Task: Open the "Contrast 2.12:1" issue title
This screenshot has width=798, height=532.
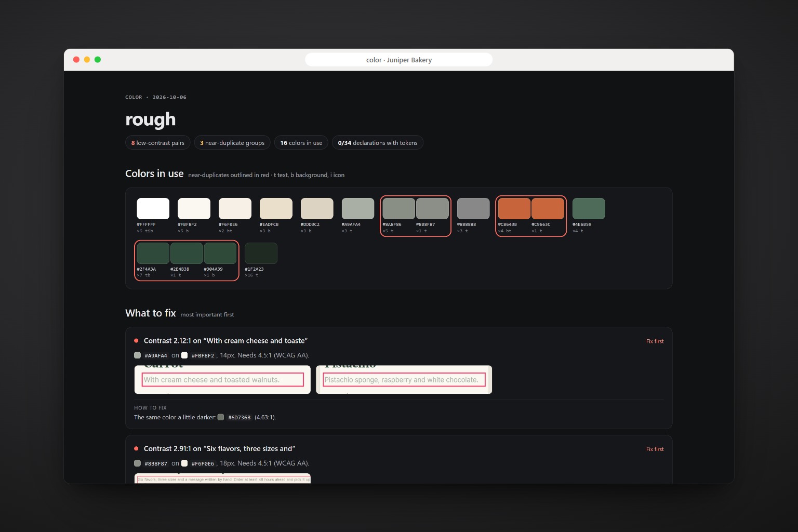Action: tap(225, 341)
